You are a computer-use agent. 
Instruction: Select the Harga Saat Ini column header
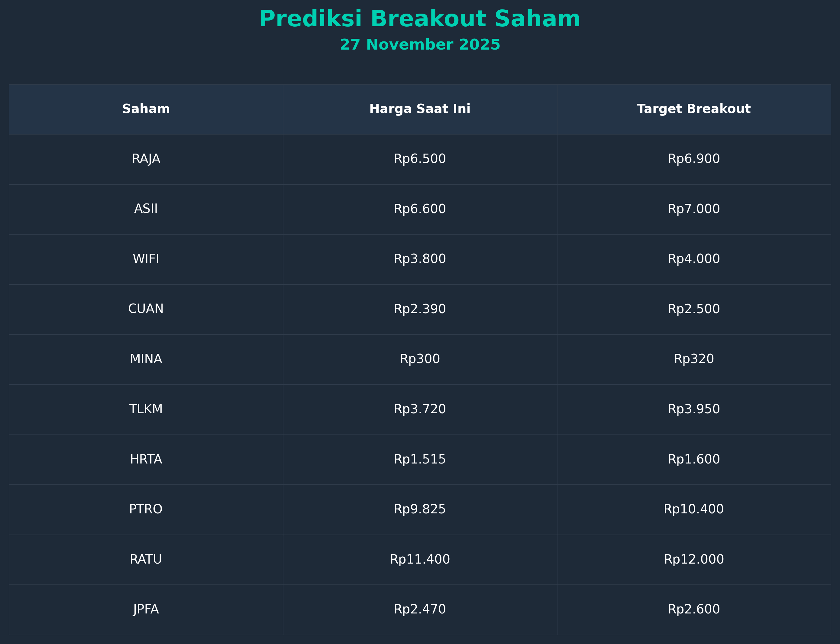pyautogui.click(x=420, y=109)
